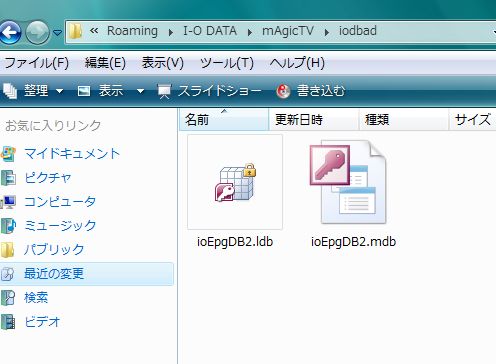Click 最近の変更 icon in sidebar
The width and height of the screenshot is (496, 364).
pos(7,274)
